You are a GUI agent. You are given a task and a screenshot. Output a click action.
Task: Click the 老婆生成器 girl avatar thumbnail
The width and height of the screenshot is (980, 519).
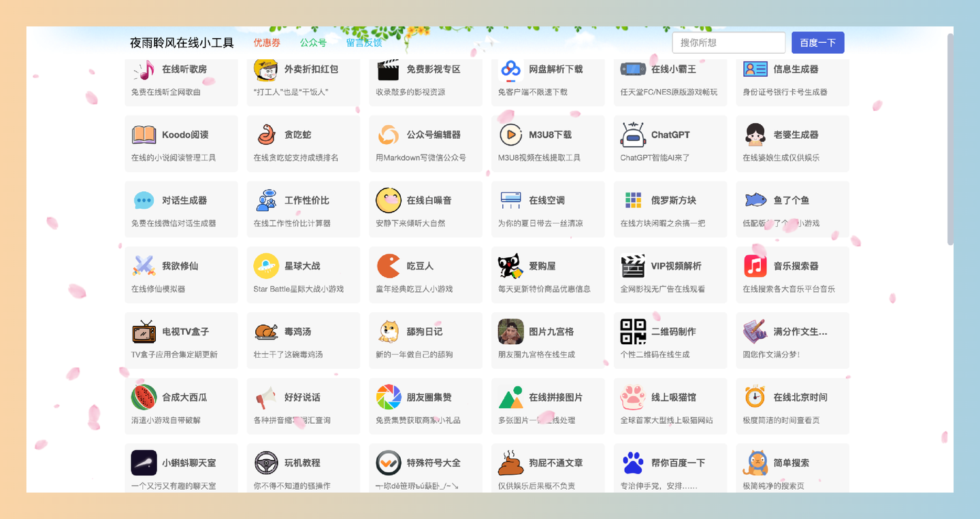[755, 135]
